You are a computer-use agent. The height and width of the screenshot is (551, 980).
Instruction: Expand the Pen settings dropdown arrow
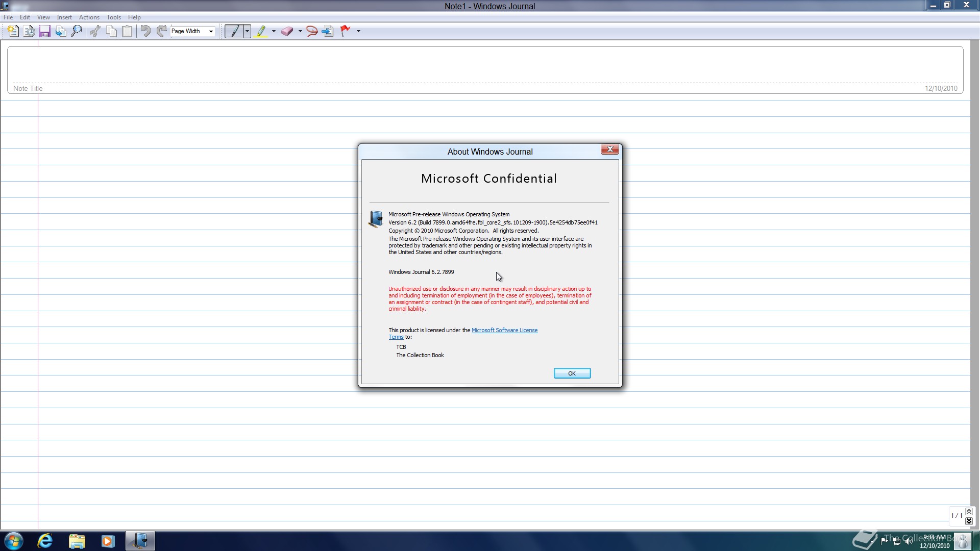(247, 31)
